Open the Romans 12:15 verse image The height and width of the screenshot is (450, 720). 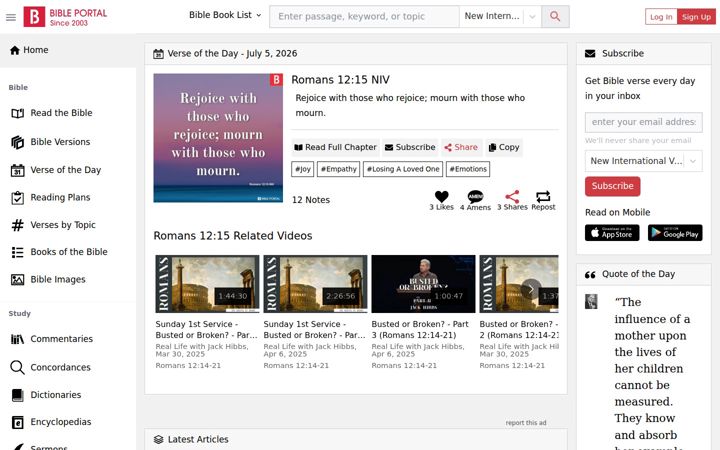218,138
